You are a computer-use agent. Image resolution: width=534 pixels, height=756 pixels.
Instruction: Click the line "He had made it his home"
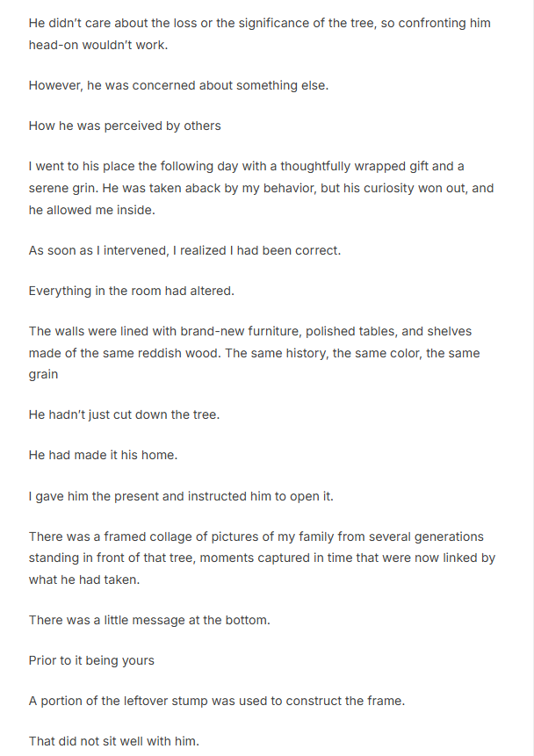(x=105, y=455)
